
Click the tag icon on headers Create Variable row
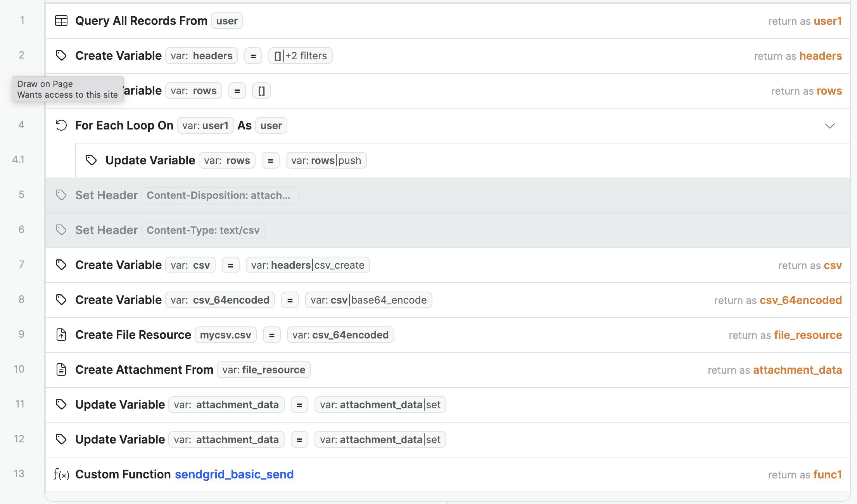pos(61,55)
